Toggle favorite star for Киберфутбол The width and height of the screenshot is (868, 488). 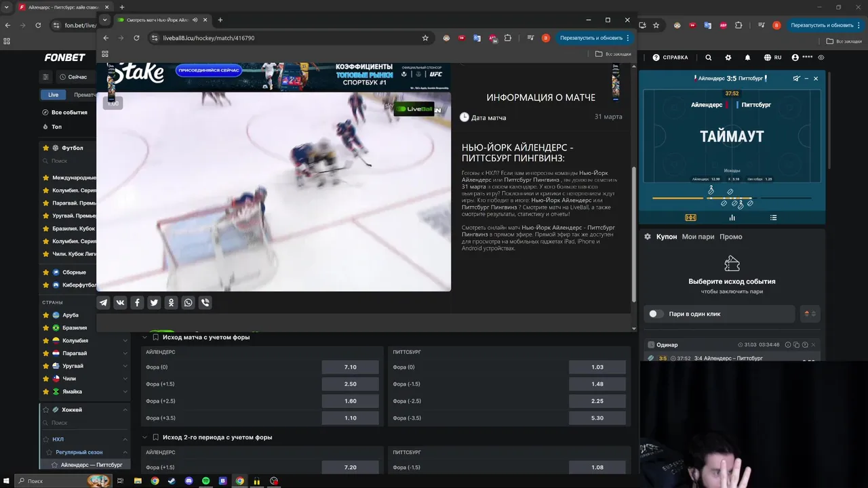click(x=46, y=285)
